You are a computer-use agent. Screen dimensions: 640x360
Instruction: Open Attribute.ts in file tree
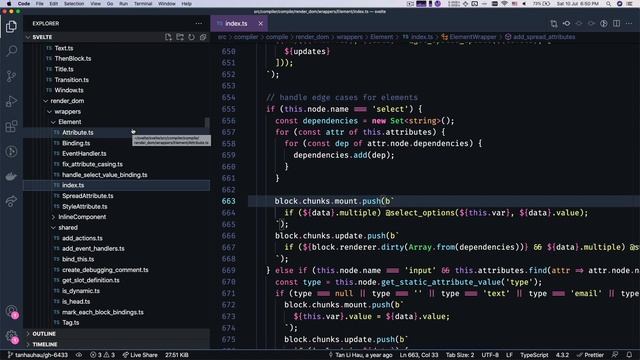[x=78, y=133]
